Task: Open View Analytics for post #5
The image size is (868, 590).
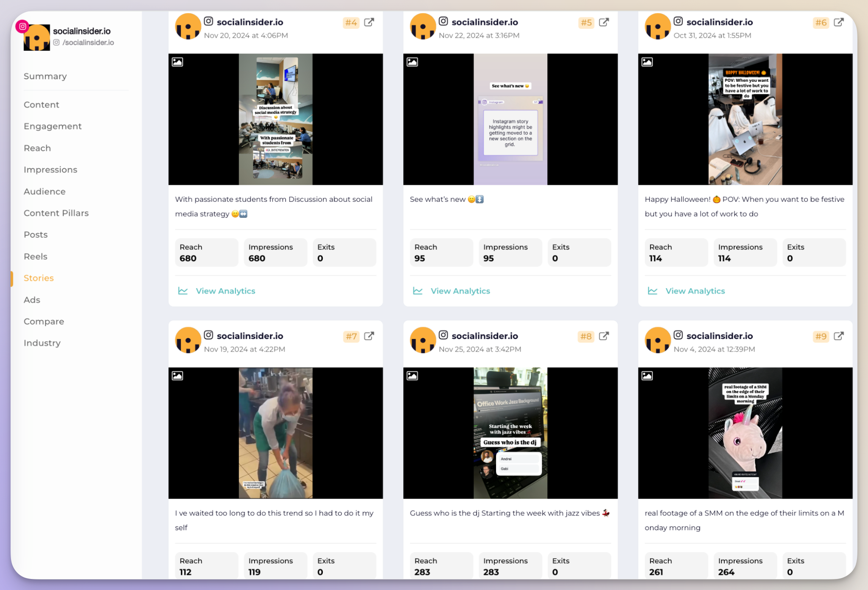Action: (x=460, y=290)
